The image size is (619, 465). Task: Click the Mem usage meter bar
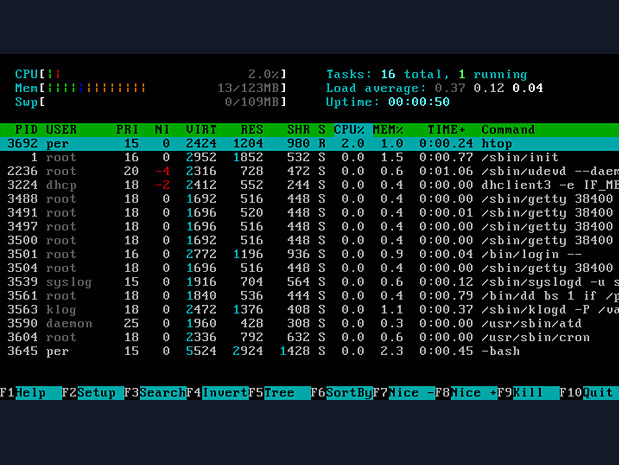click(150, 88)
